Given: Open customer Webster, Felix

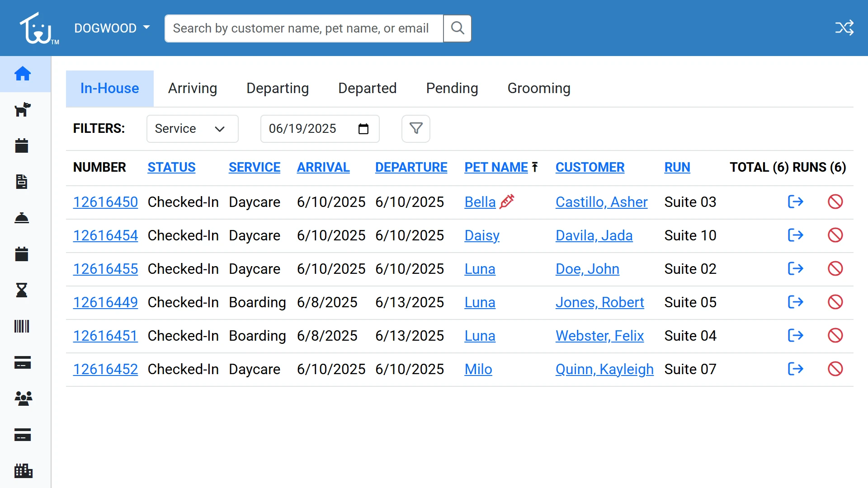Looking at the screenshot, I should click(599, 336).
